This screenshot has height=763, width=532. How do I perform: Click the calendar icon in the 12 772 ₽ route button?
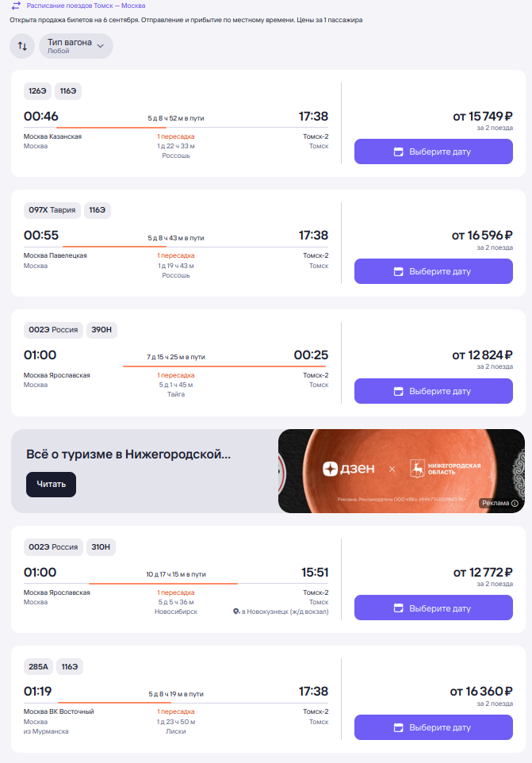(x=398, y=608)
